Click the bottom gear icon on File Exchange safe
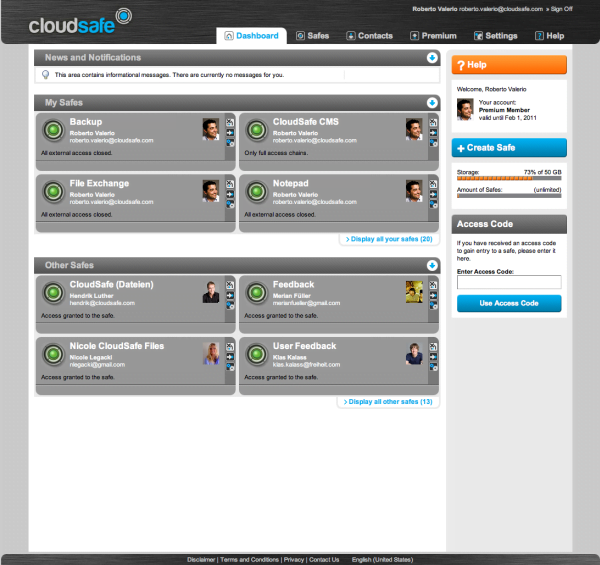This screenshot has width=600, height=565. coord(230,204)
